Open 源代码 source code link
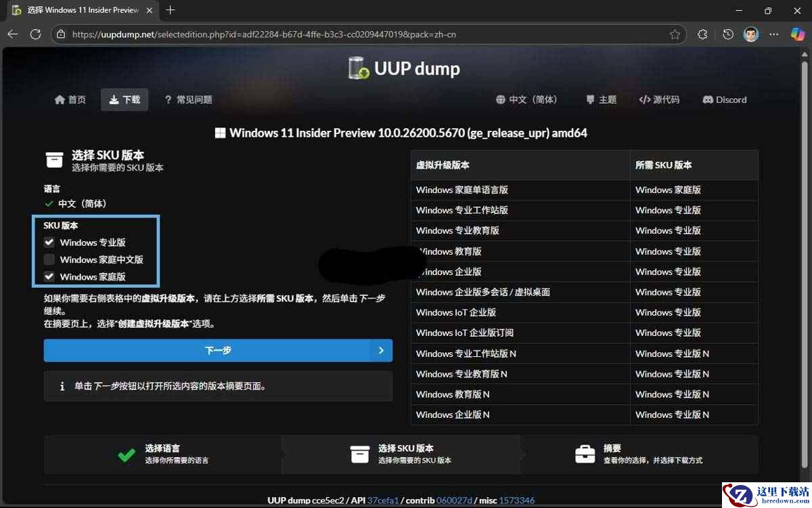 coord(659,100)
